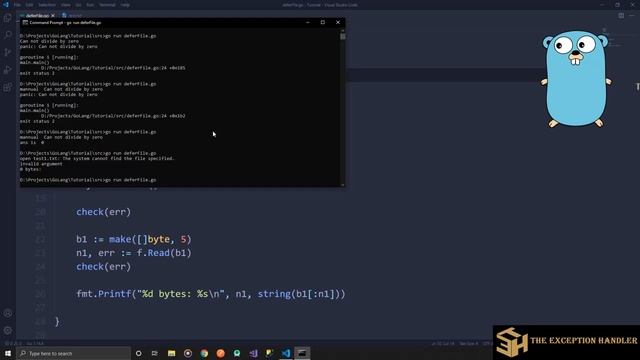Click the Command Prompt window title icon

pos(25,22)
